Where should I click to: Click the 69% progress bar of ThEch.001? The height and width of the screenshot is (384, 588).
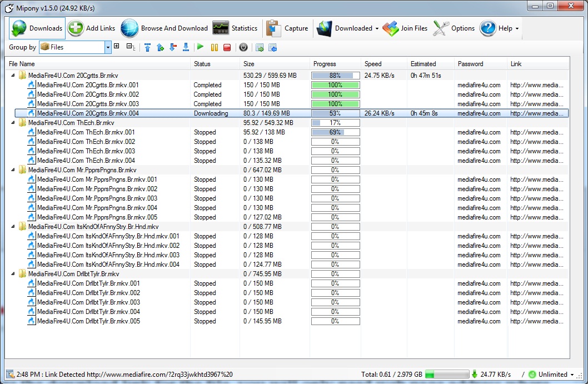click(335, 132)
